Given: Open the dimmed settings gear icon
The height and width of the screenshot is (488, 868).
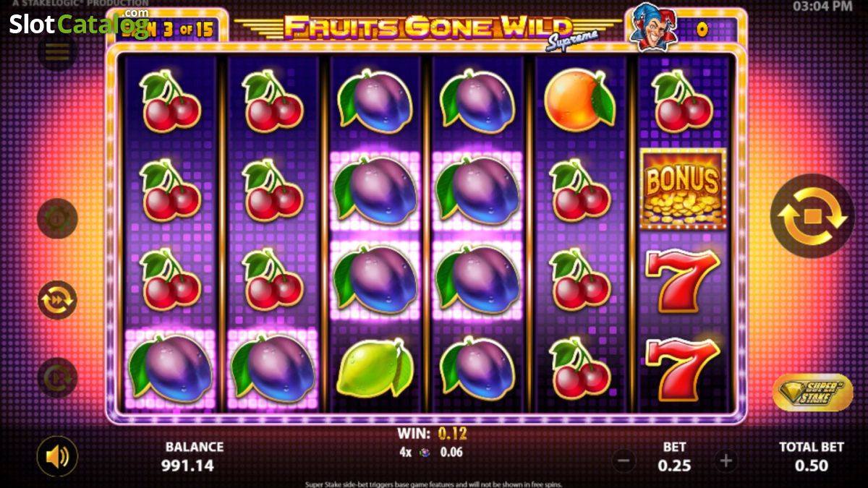Looking at the screenshot, I should coord(57,218).
